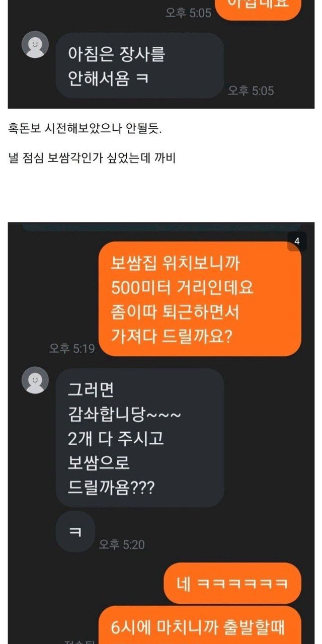Select the '보쌈집 위치보니까 500미터' orange bubble
This screenshot has width=322, height=644.
pos(200,299)
